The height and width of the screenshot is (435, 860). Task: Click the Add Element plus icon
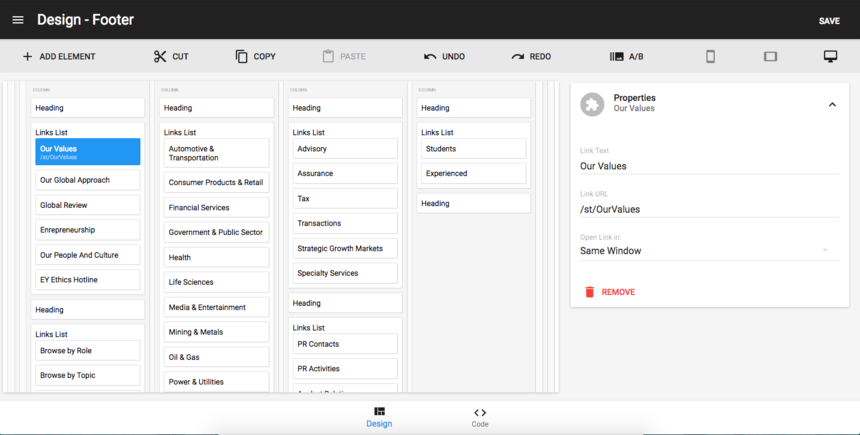pos(27,57)
